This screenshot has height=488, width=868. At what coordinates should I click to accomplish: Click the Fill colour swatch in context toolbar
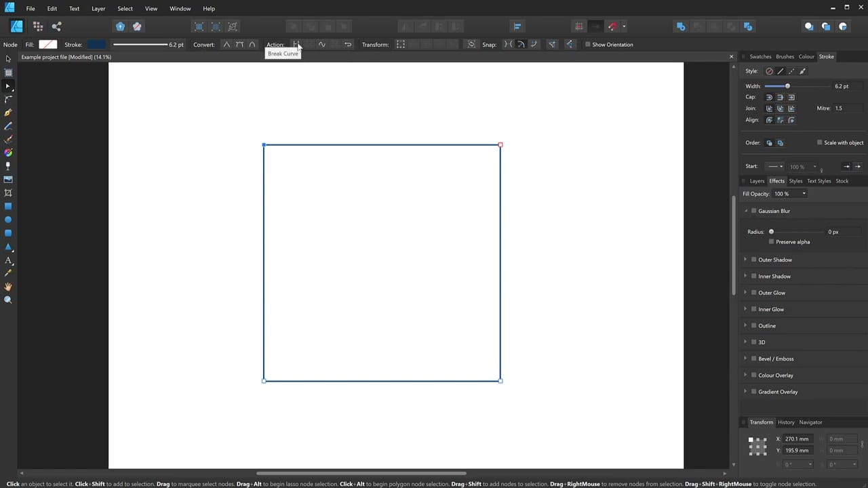coord(48,45)
